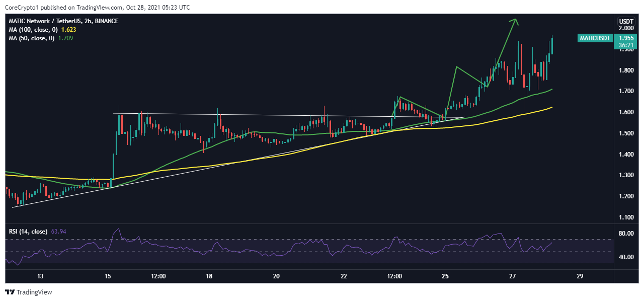Click the date label 25 on time axis

(445, 276)
